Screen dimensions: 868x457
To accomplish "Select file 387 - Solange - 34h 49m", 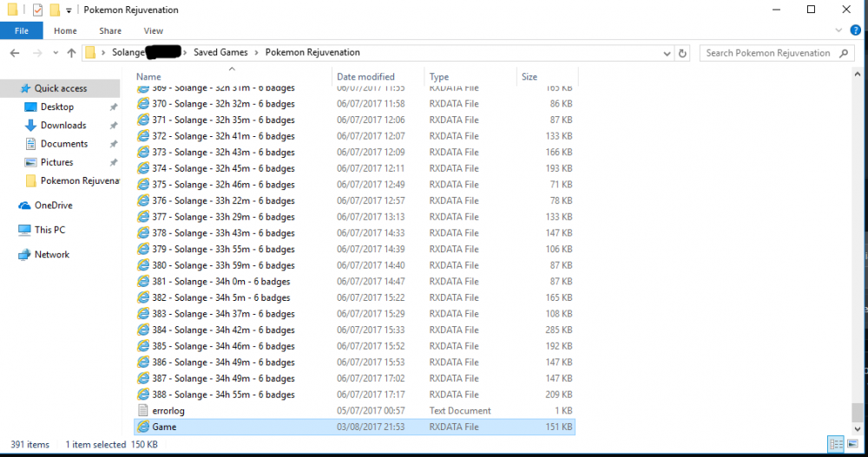I will click(354, 378).
